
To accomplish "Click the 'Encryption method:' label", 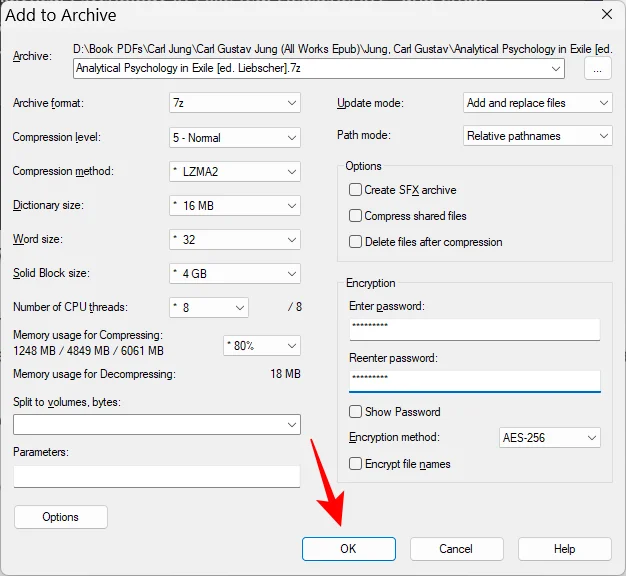I will tap(394, 437).
